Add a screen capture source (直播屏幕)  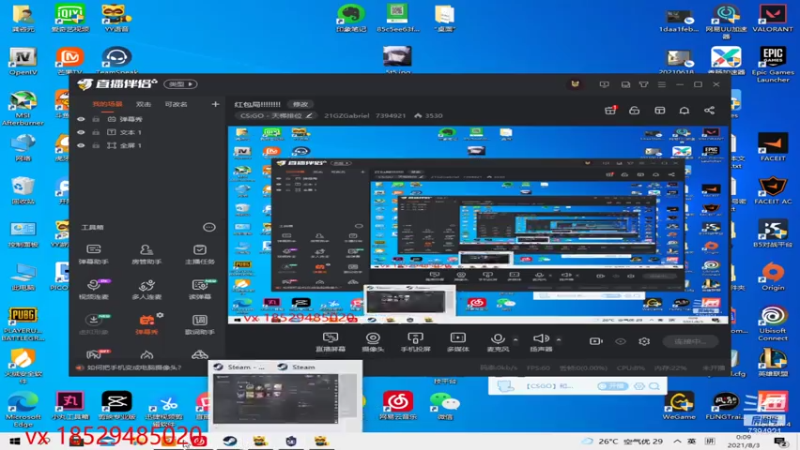(x=331, y=342)
